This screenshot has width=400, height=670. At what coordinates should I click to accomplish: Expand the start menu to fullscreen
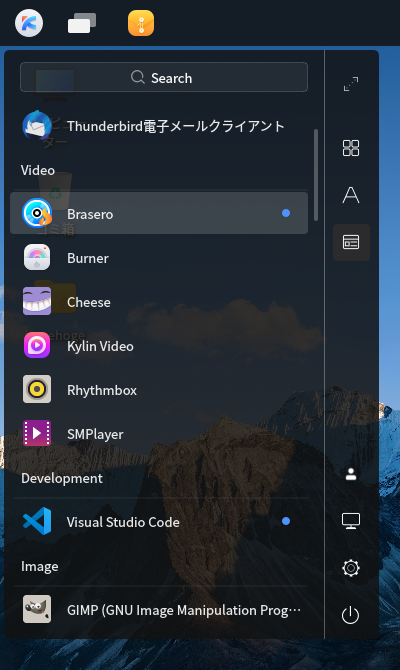tap(351, 84)
